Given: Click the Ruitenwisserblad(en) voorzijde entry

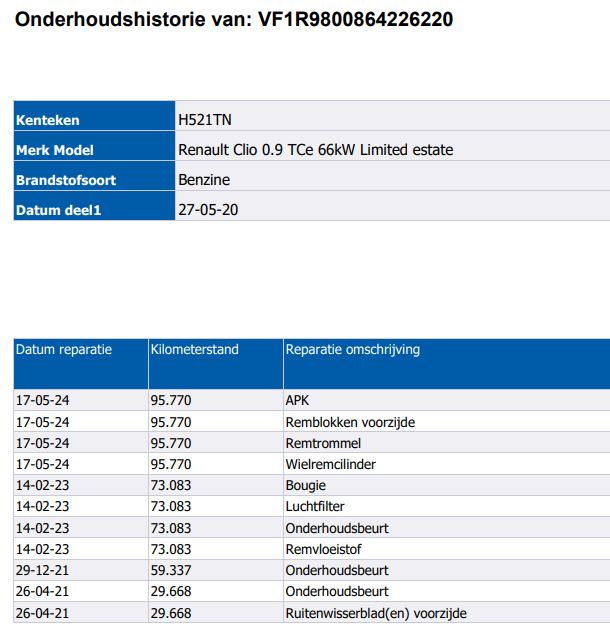Looking at the screenshot, I should click(376, 613).
